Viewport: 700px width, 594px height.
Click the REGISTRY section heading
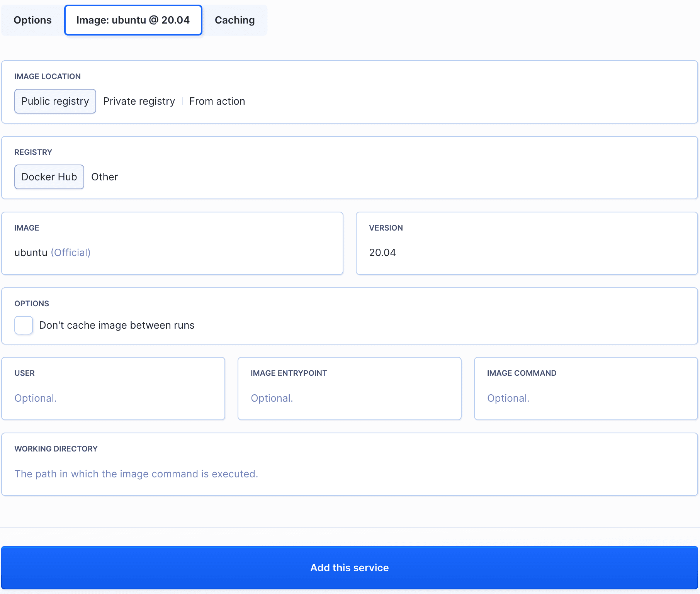33,152
